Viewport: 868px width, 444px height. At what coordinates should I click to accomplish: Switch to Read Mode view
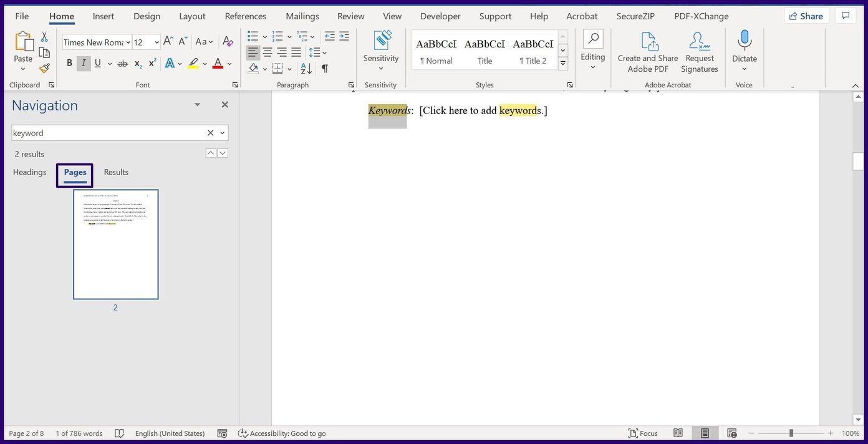pos(678,433)
